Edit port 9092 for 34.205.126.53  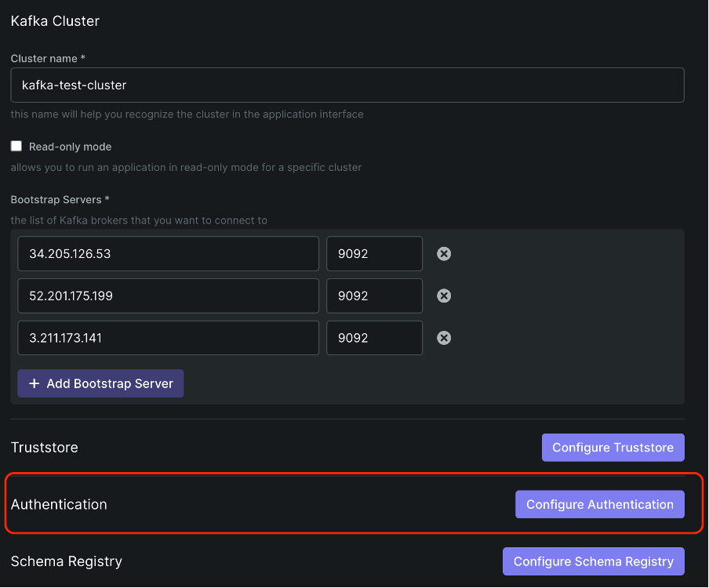click(x=374, y=253)
